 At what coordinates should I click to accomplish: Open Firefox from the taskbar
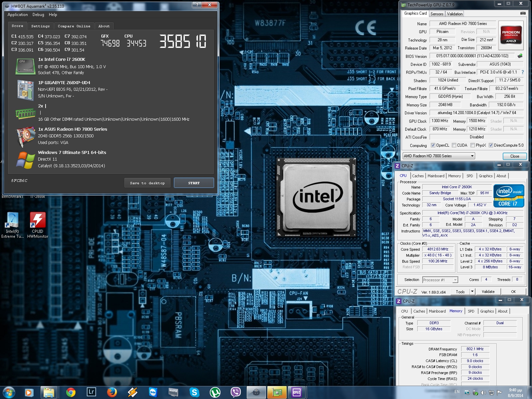coord(112,392)
